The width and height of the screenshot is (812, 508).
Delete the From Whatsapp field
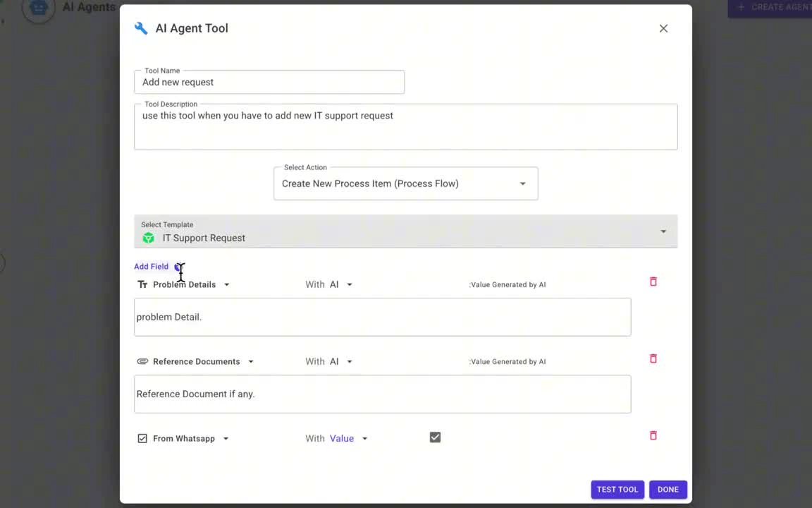(653, 435)
